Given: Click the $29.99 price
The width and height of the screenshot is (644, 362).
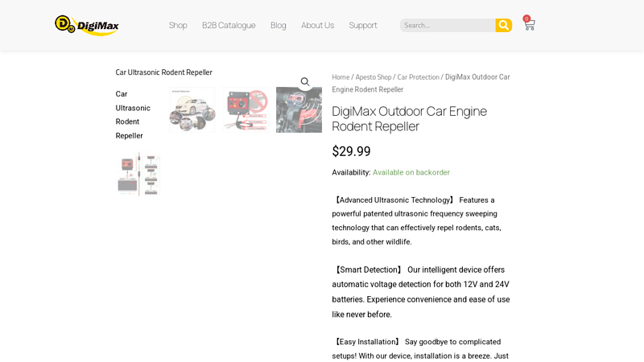Looking at the screenshot, I should coord(351,151).
